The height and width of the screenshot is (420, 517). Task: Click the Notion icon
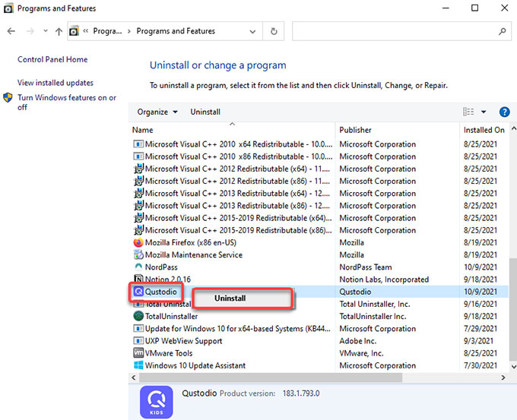pyautogui.click(x=138, y=279)
